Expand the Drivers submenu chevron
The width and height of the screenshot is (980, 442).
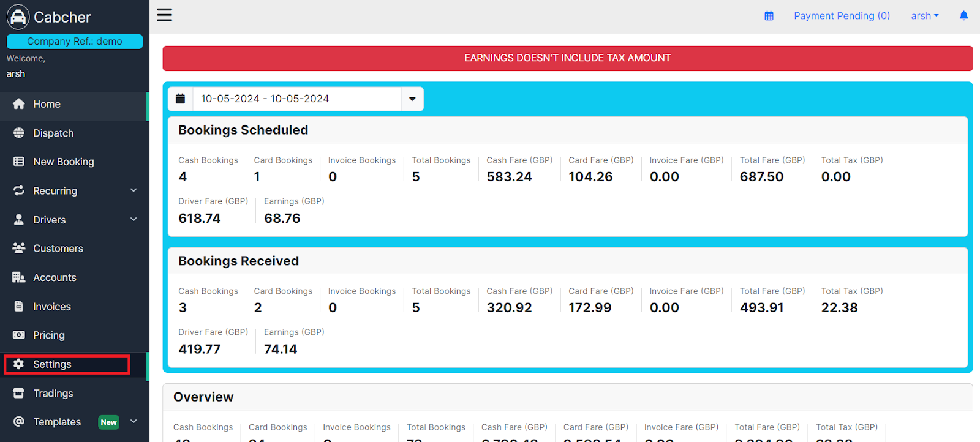point(134,219)
